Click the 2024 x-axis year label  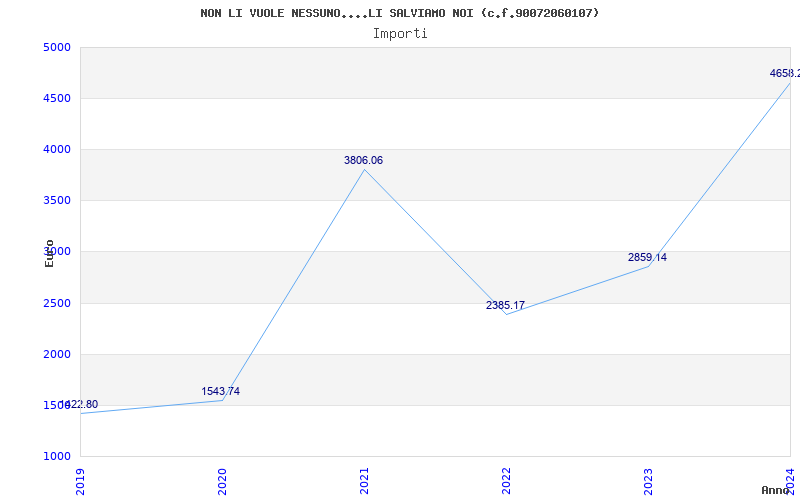(790, 482)
